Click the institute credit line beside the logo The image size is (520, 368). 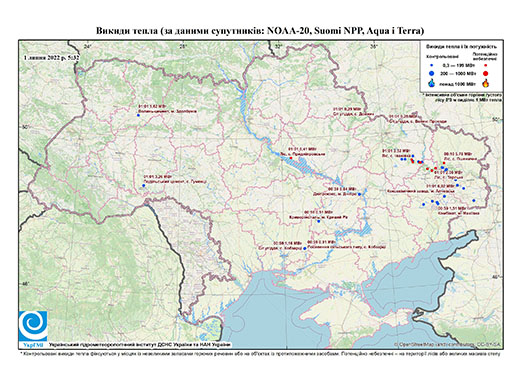140,344
